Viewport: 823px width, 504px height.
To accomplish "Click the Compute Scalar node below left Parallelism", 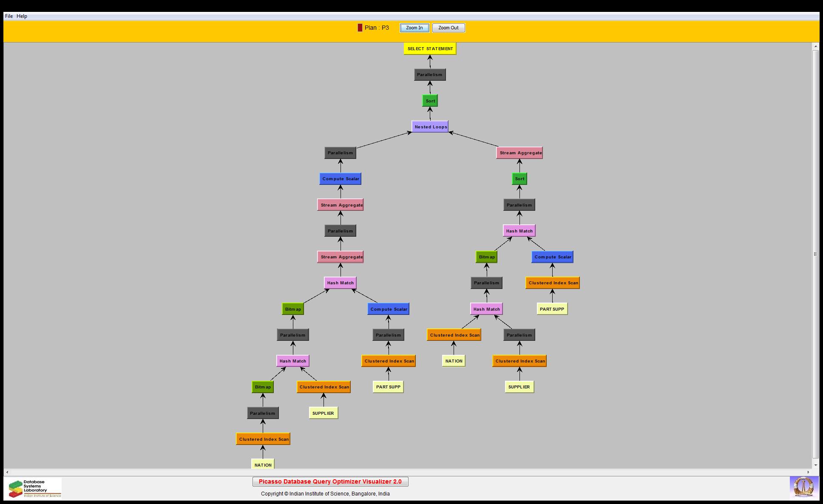I will tap(341, 178).
